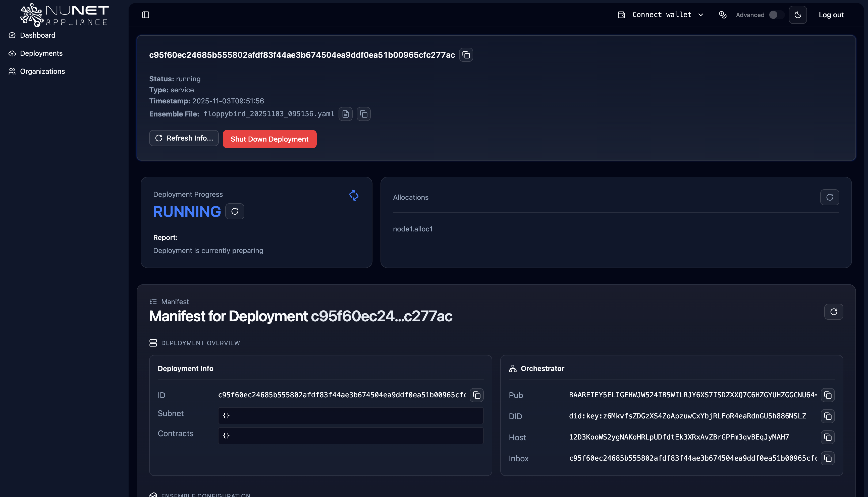
Task: View the ensemble file document icon
Action: coord(345,114)
